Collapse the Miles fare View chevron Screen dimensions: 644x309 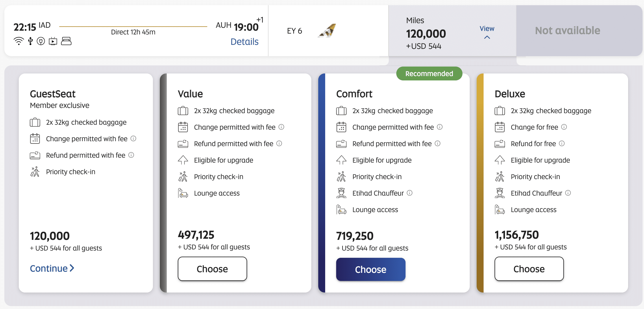[x=487, y=37]
